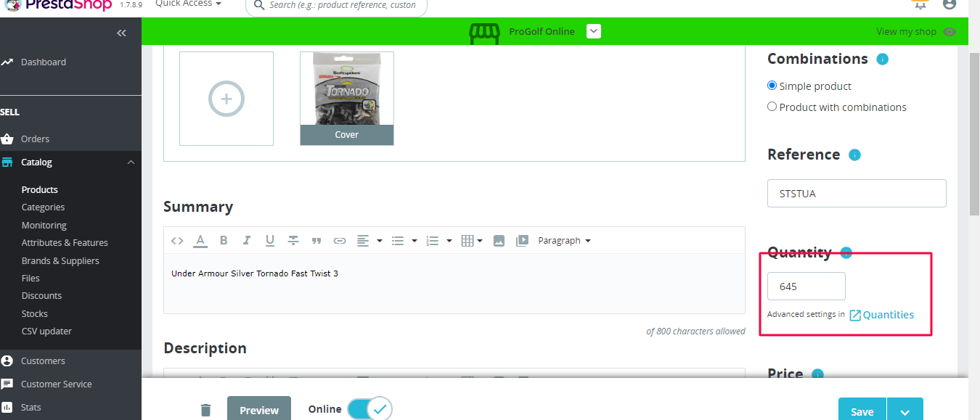Open CSV updater page
Image resolution: width=980 pixels, height=420 pixels.
point(46,332)
